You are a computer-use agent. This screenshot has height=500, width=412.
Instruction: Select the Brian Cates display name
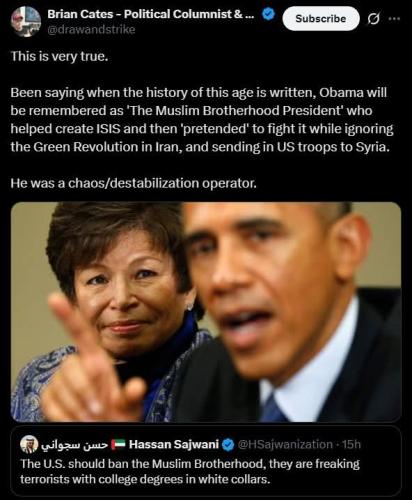[150, 14]
